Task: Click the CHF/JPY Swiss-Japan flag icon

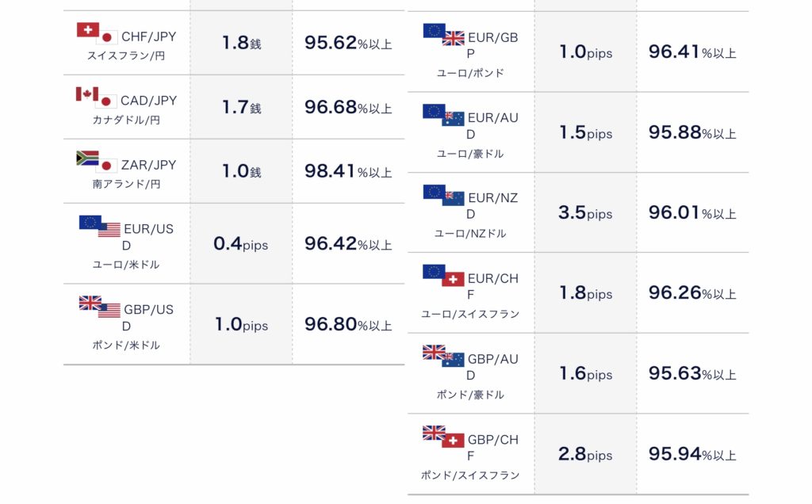Action: point(98,33)
